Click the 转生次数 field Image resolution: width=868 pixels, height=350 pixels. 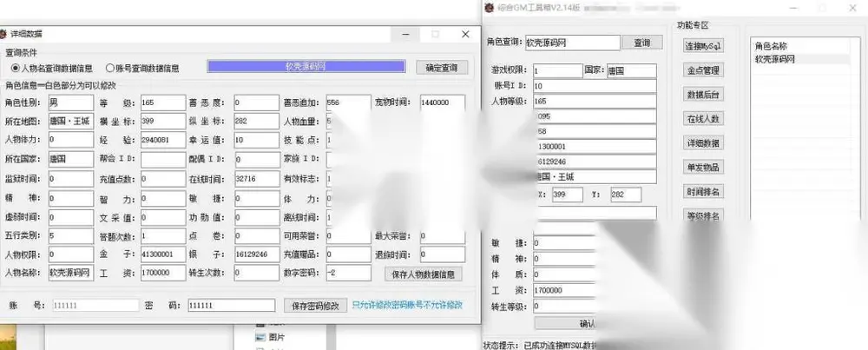[x=256, y=273]
